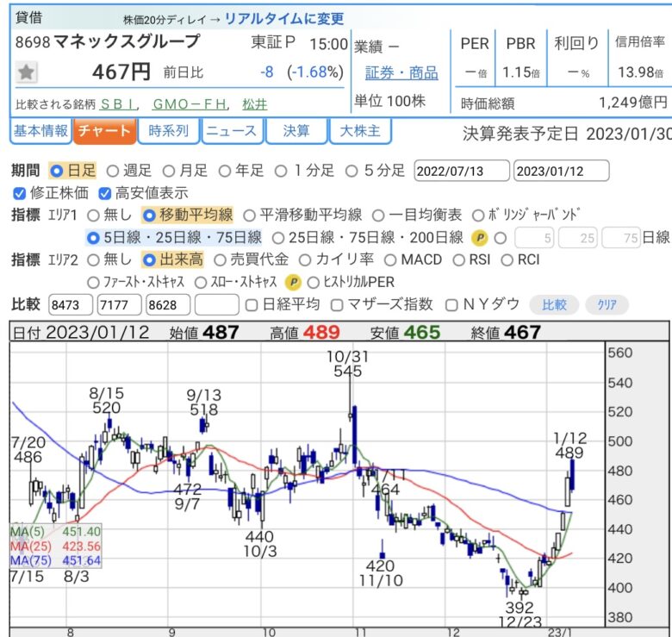Click the 10/31 545 high marker on chart

click(347, 364)
